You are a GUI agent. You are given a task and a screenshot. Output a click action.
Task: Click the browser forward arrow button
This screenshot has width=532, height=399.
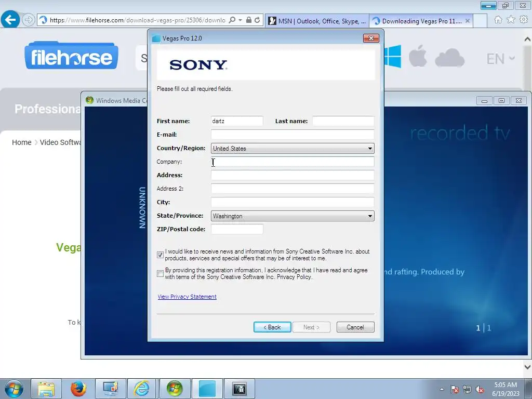(x=29, y=20)
